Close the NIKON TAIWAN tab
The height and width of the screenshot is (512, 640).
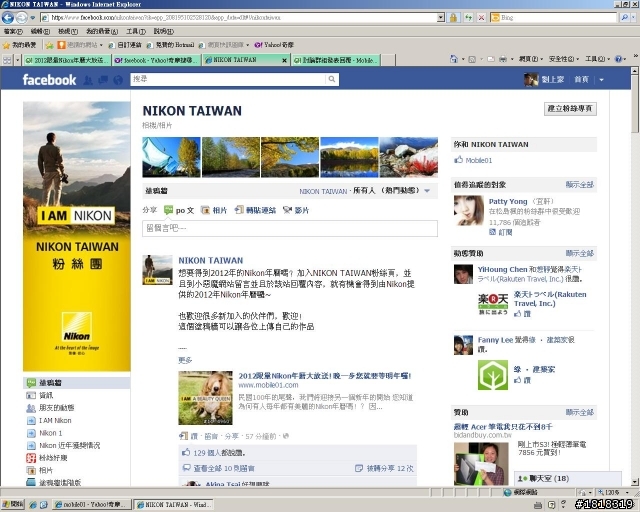284,60
